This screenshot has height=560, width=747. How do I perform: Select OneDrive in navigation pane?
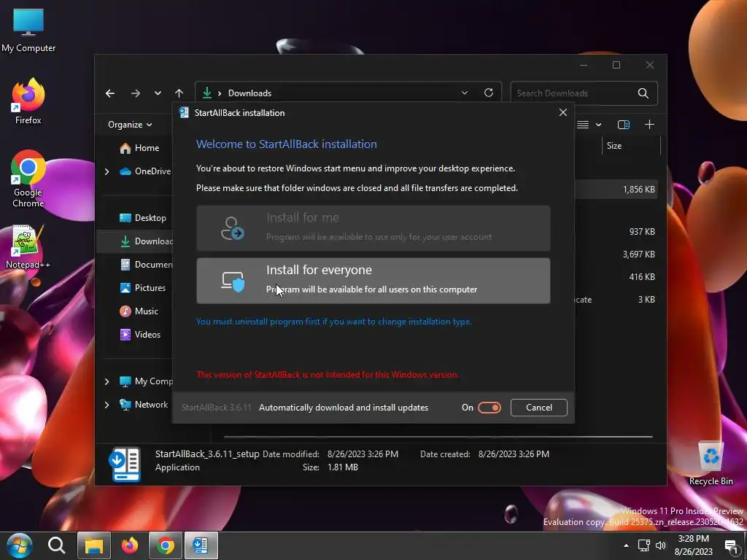pos(145,171)
